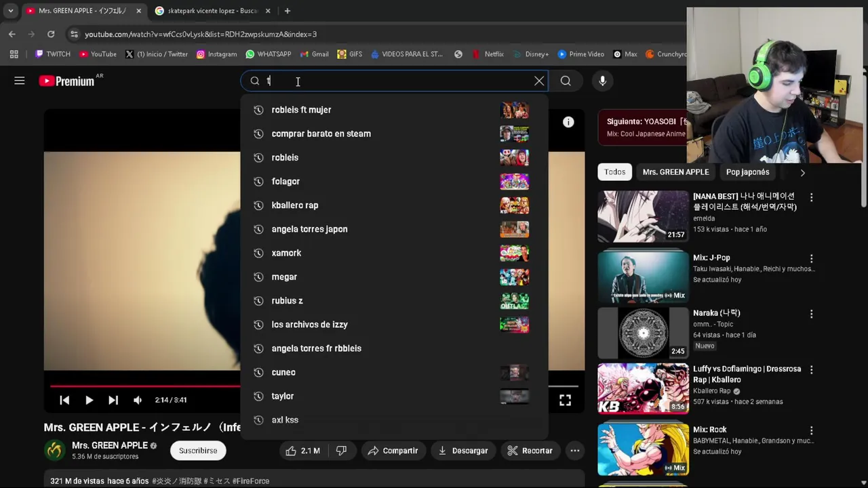Click the history icon beside 'xamork'
868x488 pixels.
coord(258,253)
